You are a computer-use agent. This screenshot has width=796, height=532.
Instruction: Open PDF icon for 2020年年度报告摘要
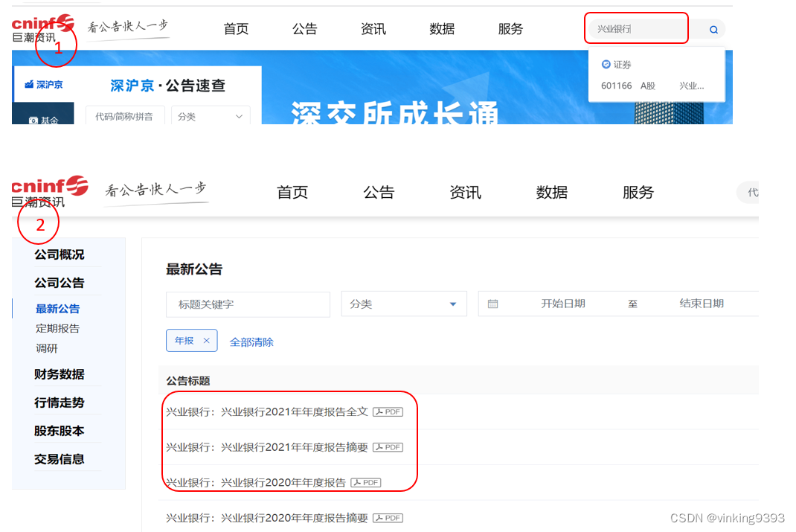point(388,518)
